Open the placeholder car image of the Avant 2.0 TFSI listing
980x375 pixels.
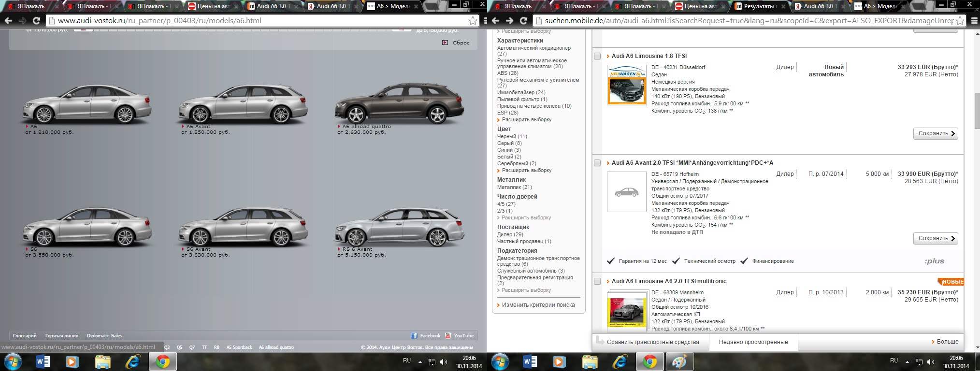pyautogui.click(x=627, y=192)
